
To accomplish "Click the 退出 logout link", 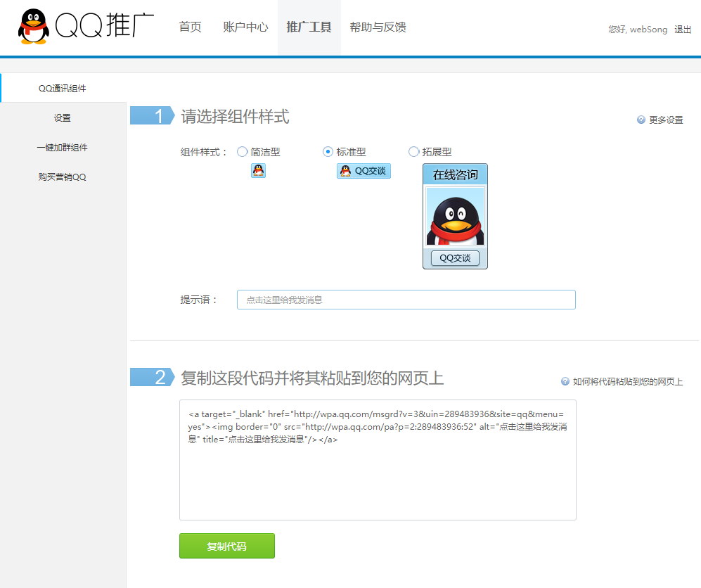I will click(683, 30).
